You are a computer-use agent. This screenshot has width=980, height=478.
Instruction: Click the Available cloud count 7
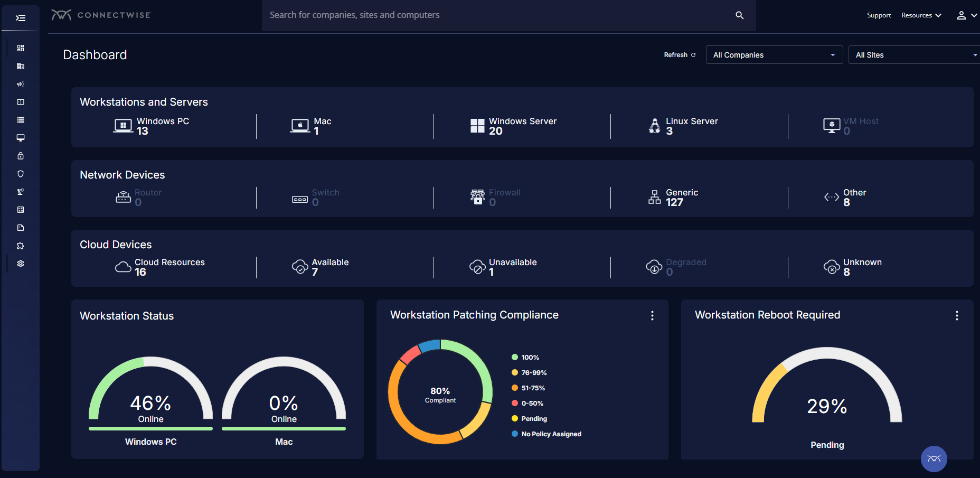click(315, 272)
